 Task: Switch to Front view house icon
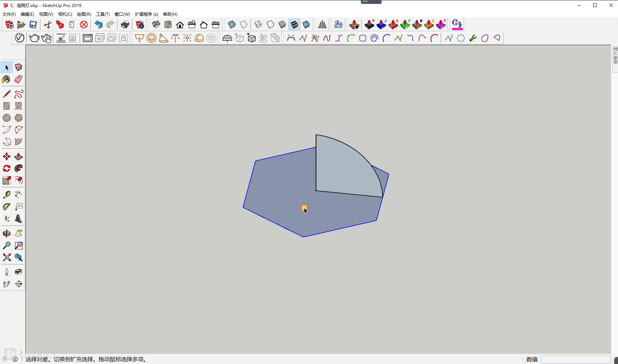click(180, 25)
